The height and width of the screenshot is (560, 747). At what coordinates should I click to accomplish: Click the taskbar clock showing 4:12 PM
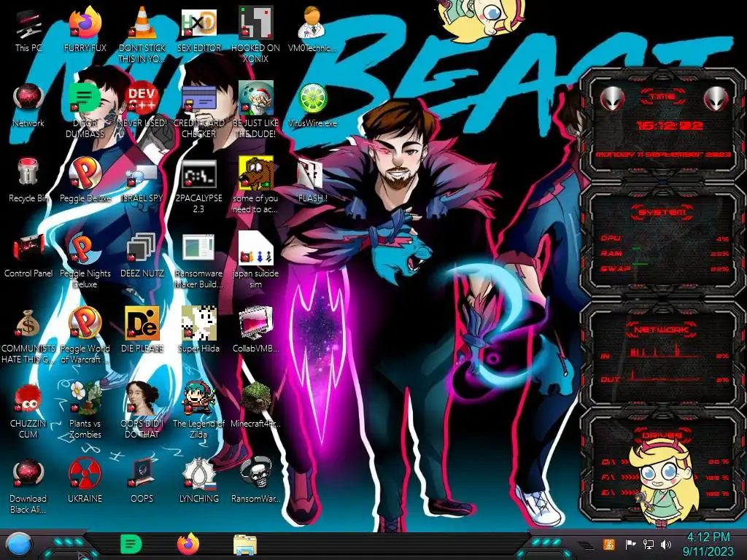(x=708, y=544)
